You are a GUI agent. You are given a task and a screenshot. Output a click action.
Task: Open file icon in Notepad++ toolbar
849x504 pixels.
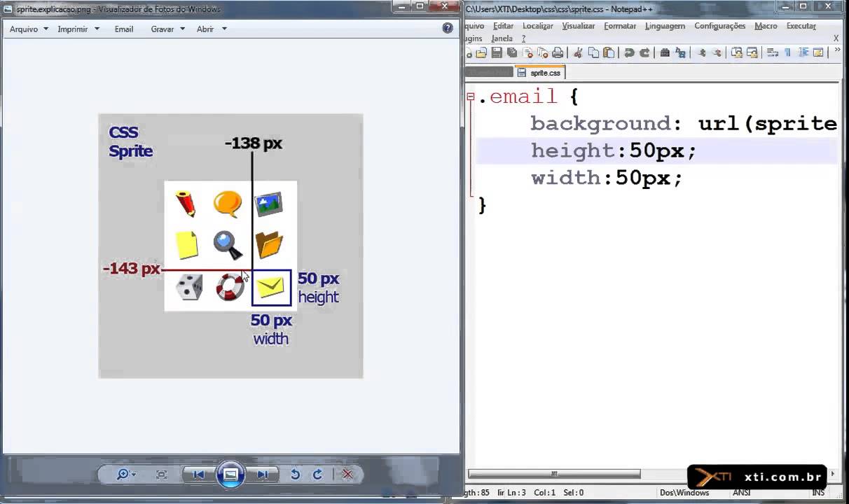pos(481,52)
